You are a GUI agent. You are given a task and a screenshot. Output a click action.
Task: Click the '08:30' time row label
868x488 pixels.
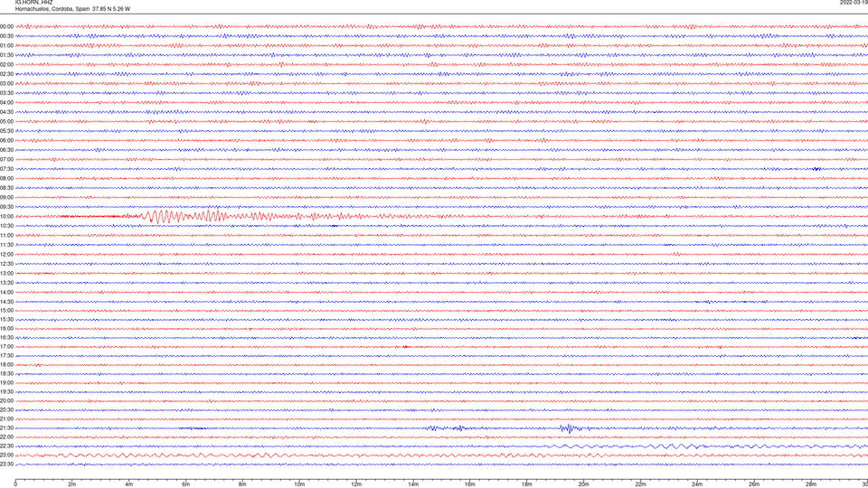pos(6,188)
